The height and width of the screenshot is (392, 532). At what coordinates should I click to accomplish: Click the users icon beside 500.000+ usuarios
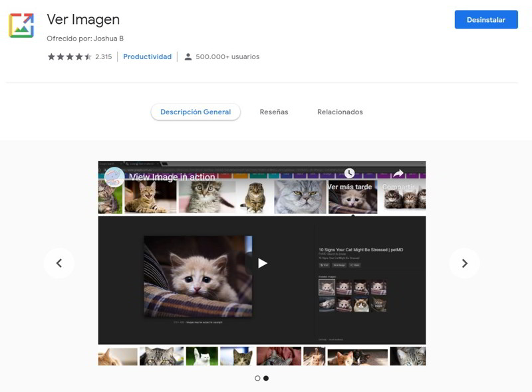pyautogui.click(x=188, y=57)
